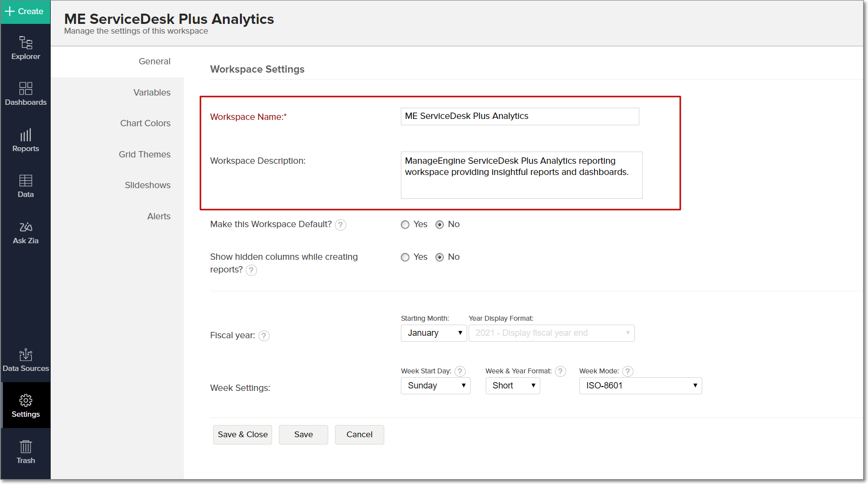Open the Trash section

point(25,451)
